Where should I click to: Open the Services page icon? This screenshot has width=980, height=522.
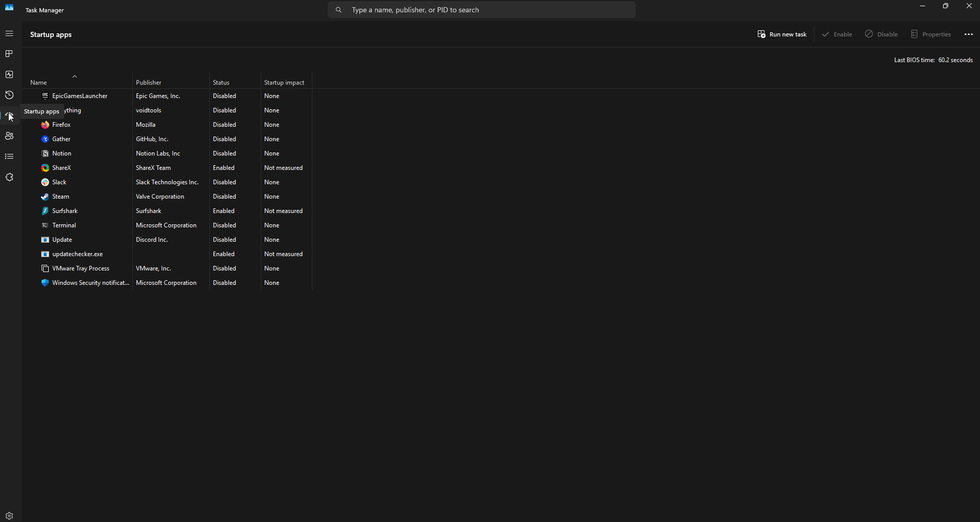9,177
